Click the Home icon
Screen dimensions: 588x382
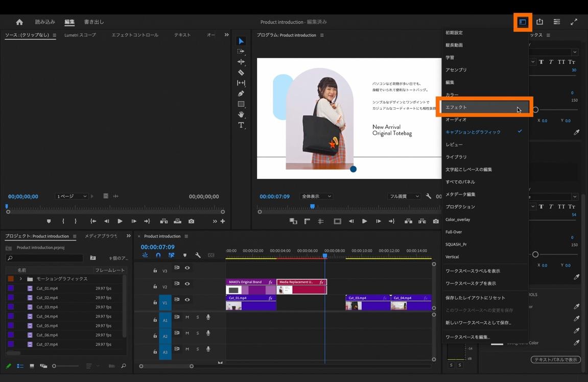[x=19, y=22]
